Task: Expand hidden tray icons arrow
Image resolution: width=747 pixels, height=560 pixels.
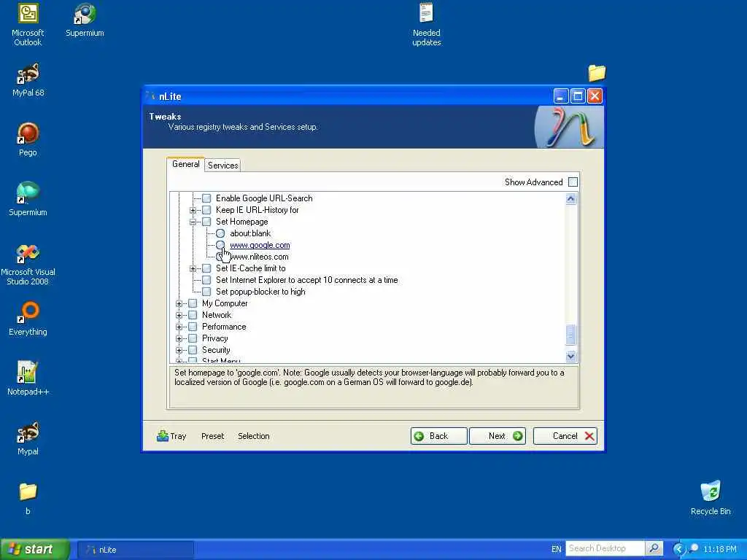Action: coord(679,549)
